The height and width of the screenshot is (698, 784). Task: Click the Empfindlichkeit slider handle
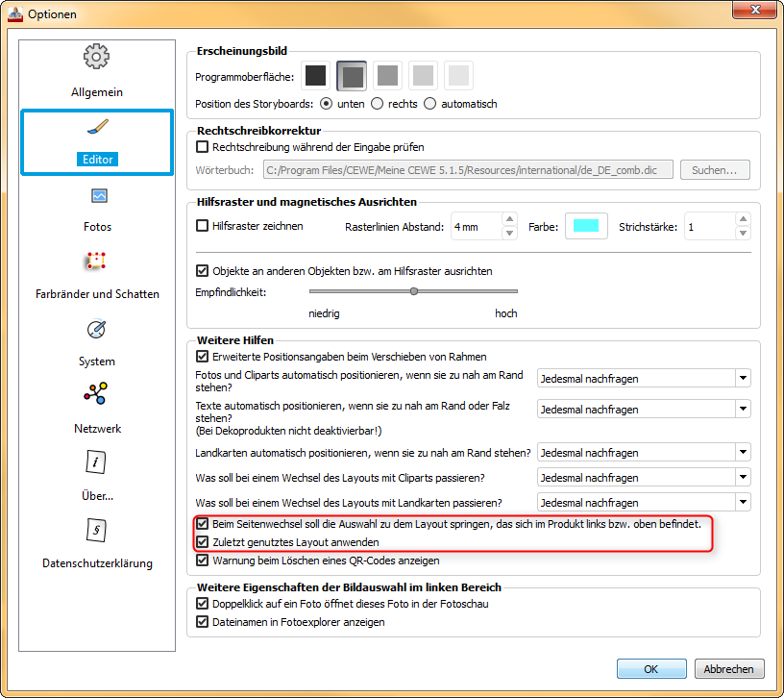click(413, 291)
